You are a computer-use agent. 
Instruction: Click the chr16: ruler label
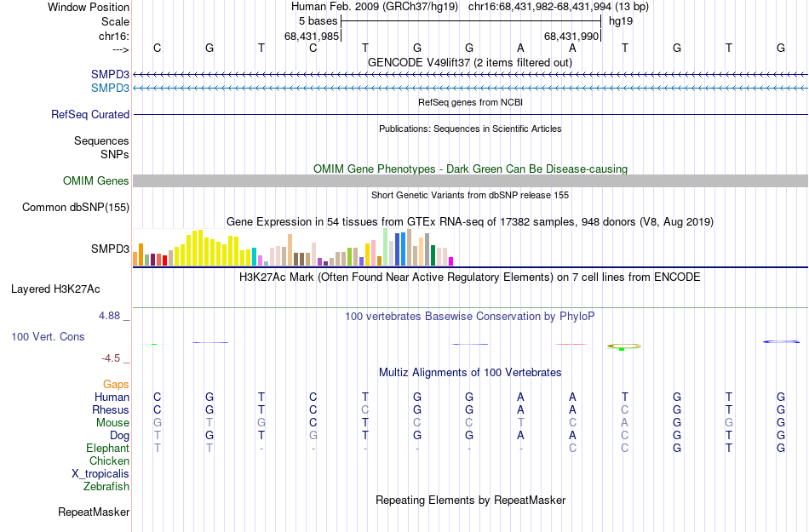click(x=113, y=36)
